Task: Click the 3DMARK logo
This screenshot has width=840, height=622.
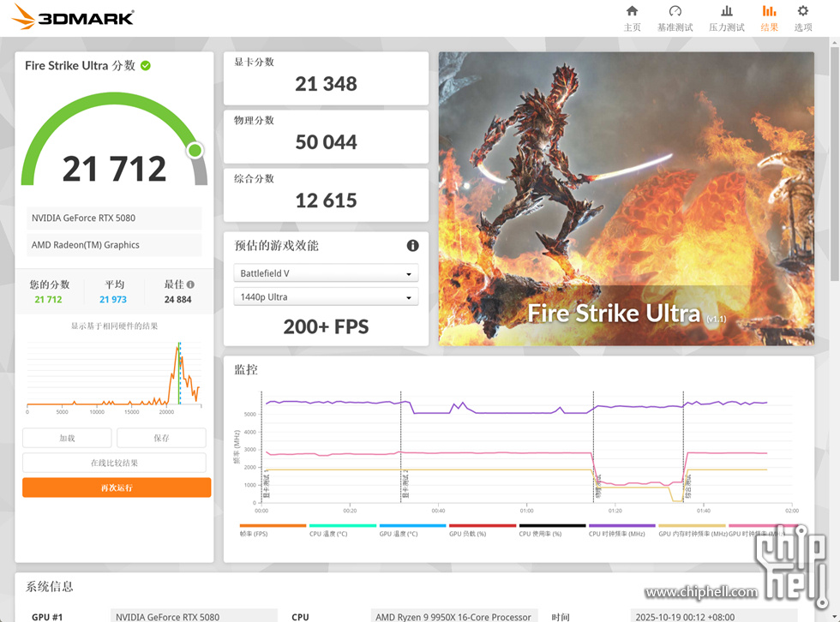Action: pos(73,17)
